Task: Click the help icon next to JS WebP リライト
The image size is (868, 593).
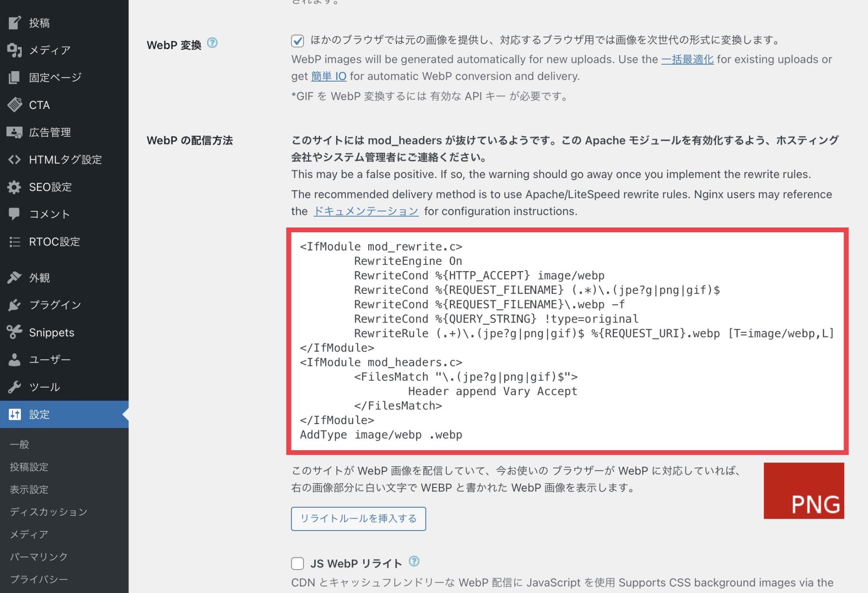Action: 414,561
